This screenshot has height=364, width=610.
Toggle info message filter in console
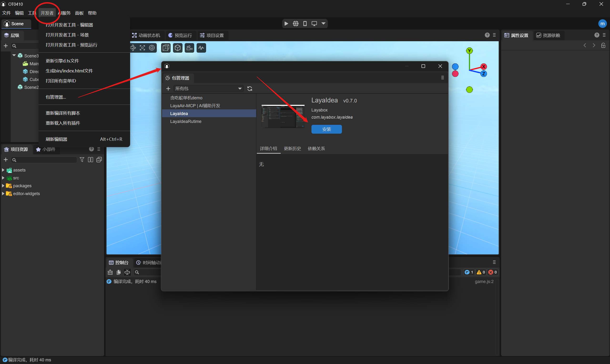(469, 272)
